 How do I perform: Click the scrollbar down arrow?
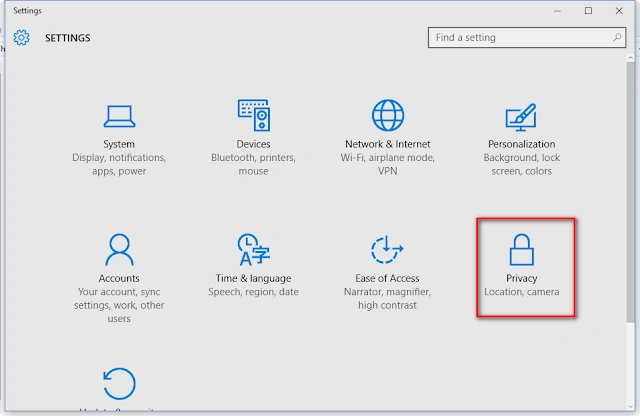click(x=631, y=407)
